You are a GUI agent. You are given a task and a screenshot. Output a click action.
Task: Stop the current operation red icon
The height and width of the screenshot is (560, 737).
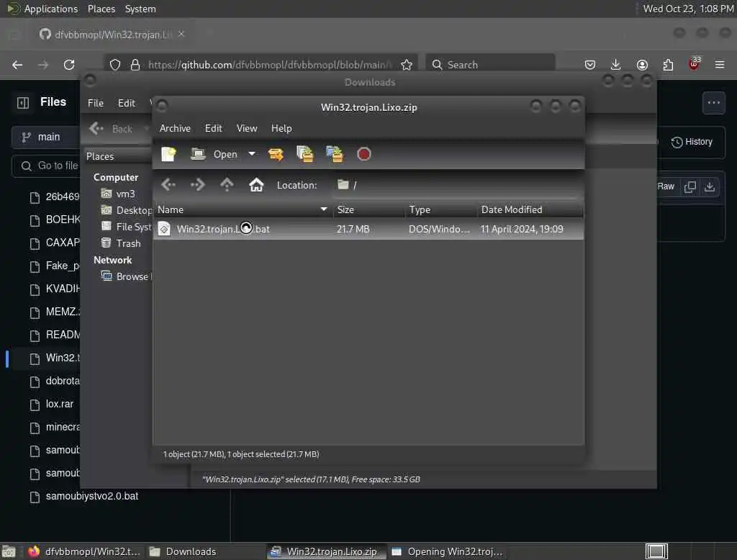[x=363, y=154]
